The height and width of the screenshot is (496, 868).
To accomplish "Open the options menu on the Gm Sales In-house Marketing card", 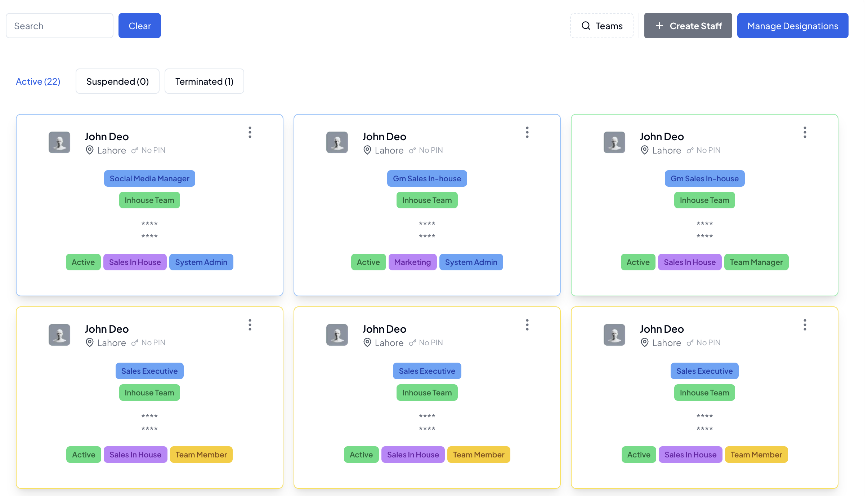I will 527,132.
